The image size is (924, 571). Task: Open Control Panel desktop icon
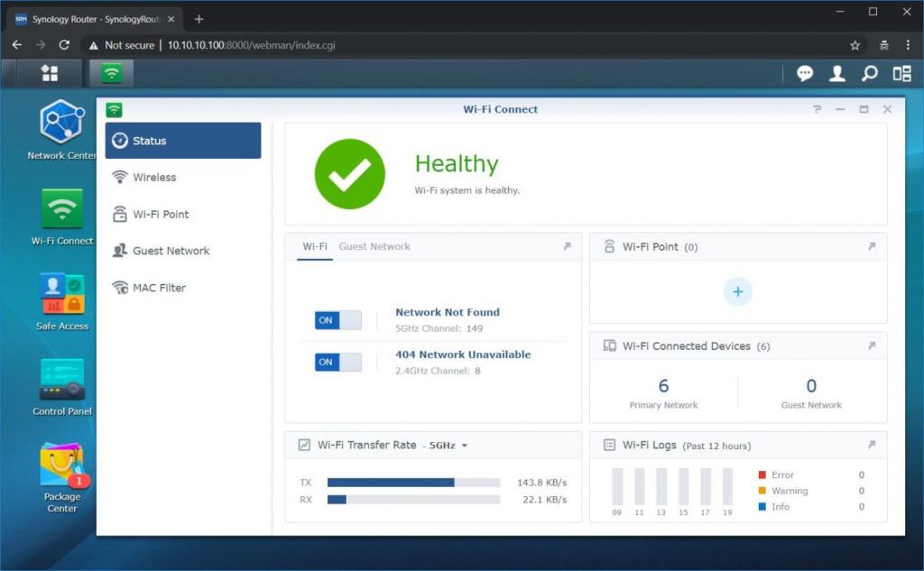point(62,380)
